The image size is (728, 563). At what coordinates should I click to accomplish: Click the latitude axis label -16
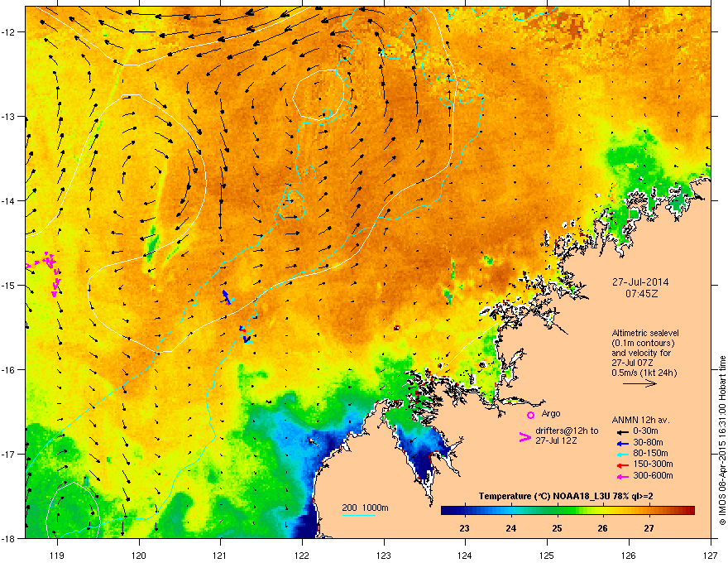click(x=8, y=370)
